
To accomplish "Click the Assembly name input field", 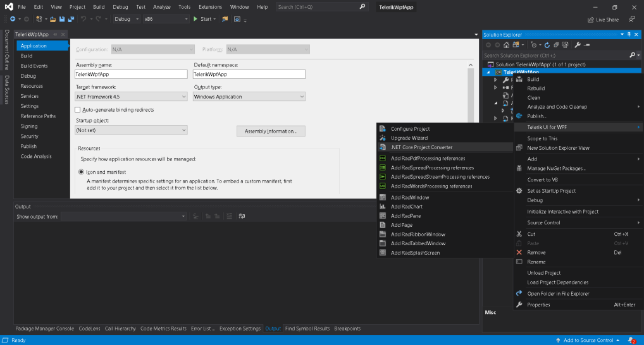I will (x=131, y=75).
